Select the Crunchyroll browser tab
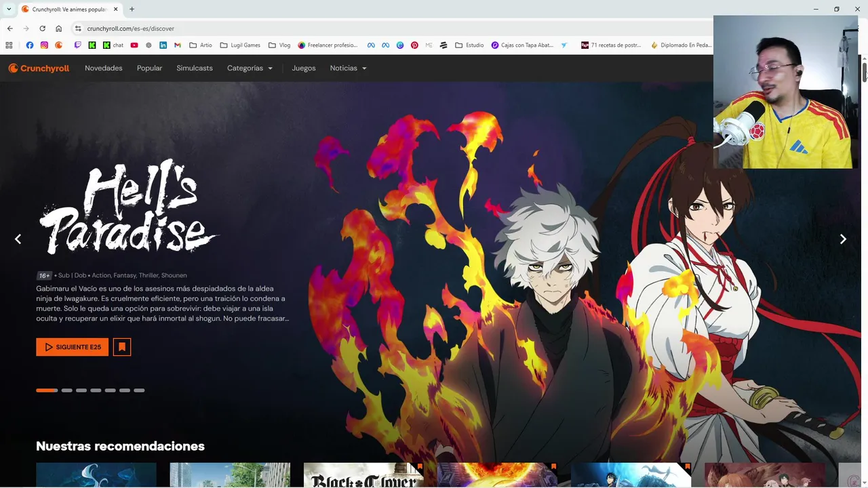Viewport: 868px width, 488px height. coord(69,9)
